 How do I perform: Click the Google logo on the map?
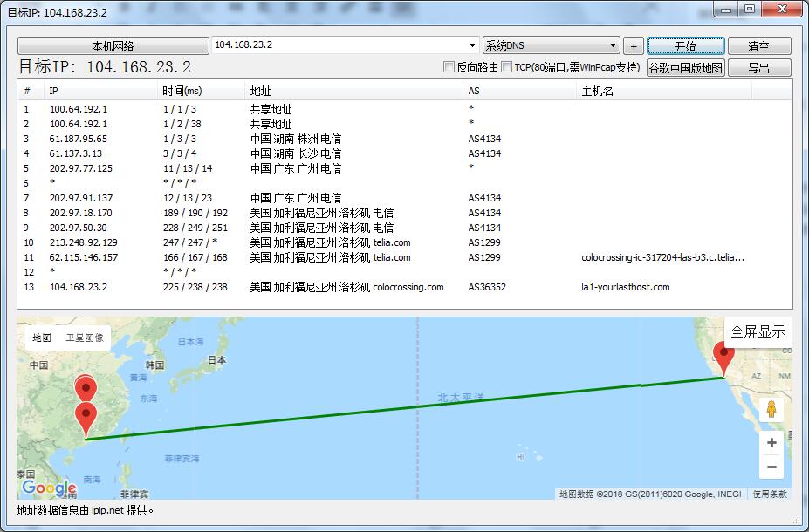[x=51, y=486]
